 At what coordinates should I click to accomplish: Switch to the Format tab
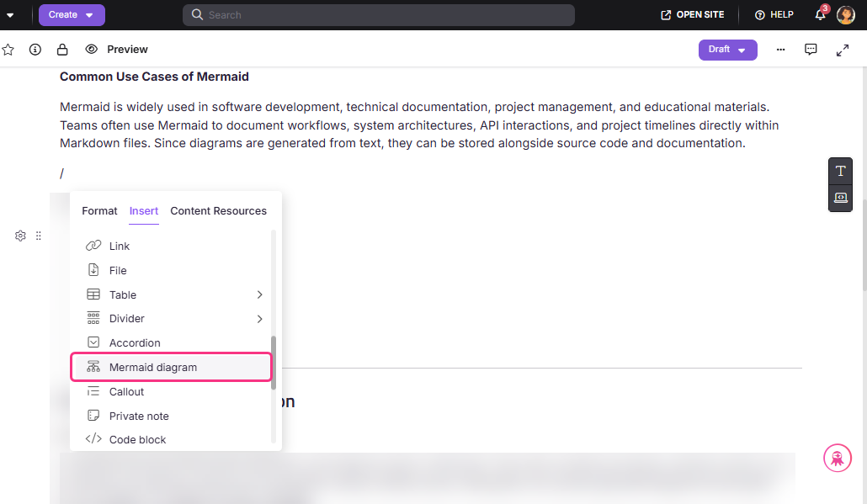coord(99,211)
